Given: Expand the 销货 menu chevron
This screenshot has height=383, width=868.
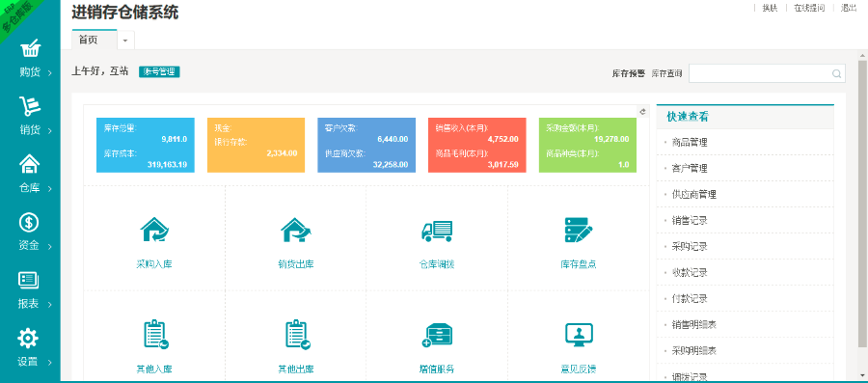Looking at the screenshot, I should pyautogui.click(x=50, y=131).
